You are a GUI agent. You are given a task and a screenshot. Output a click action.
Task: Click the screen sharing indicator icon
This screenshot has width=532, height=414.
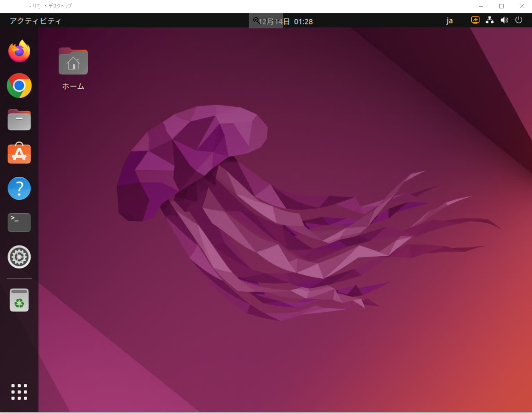(475, 20)
